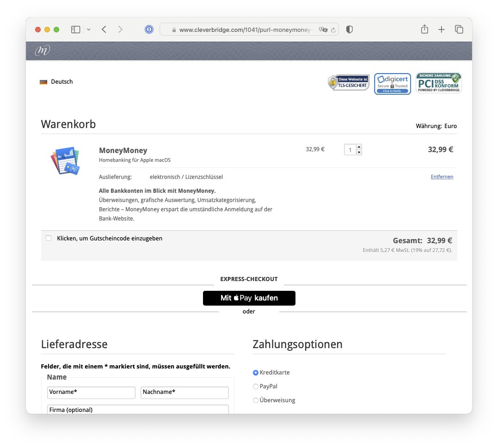Screen dimensions: 498x448
Task: Verify the digicert Secure Trusted badge
Action: click(x=393, y=84)
